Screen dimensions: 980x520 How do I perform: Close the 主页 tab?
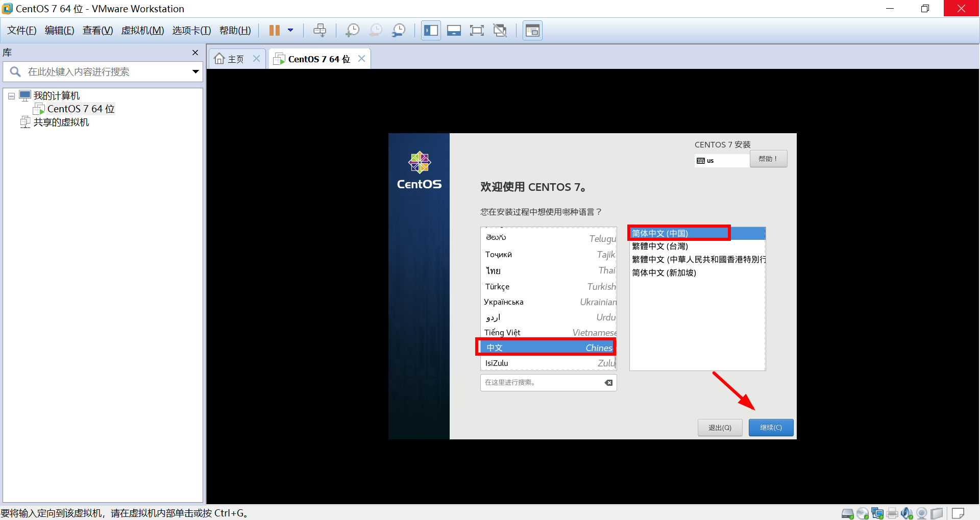coord(257,59)
